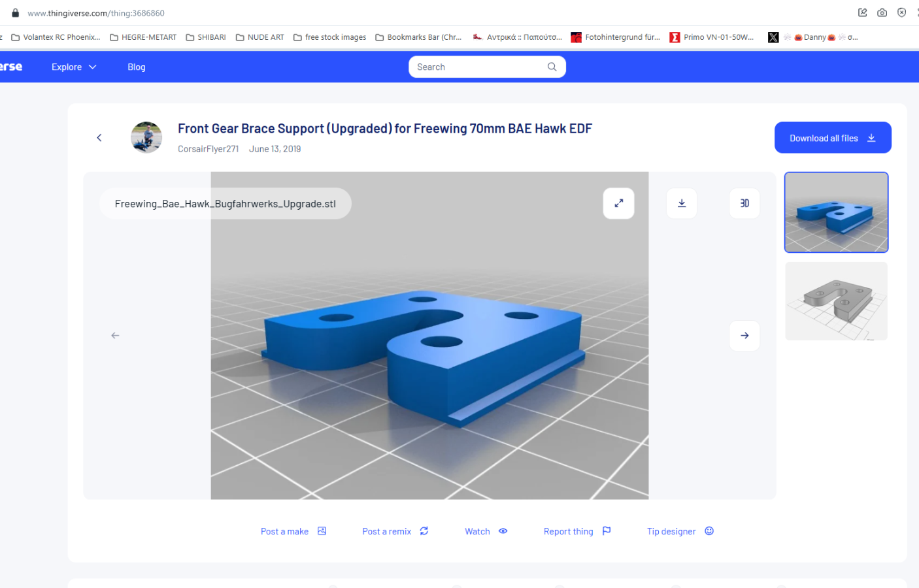Screen dimensions: 919x588
Task: Open the Blog menu item
Action: click(x=136, y=67)
